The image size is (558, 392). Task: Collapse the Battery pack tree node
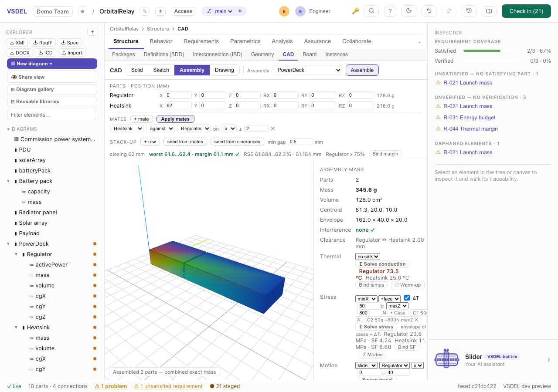click(x=8, y=181)
